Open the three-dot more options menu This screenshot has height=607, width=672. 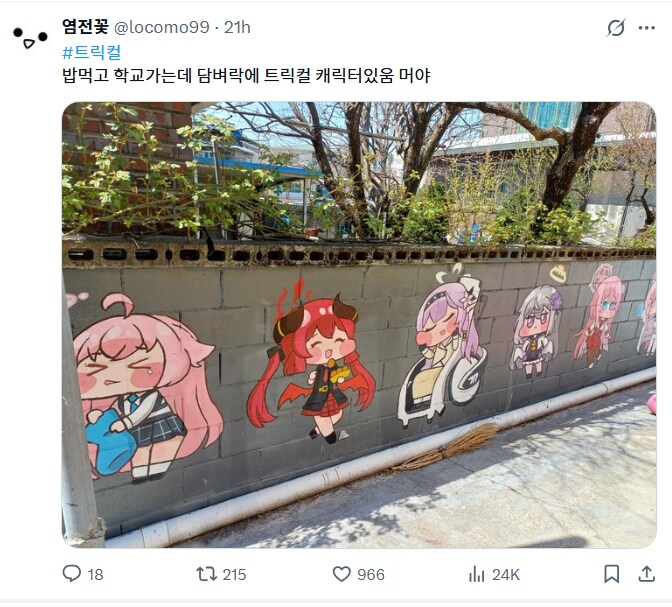(646, 28)
